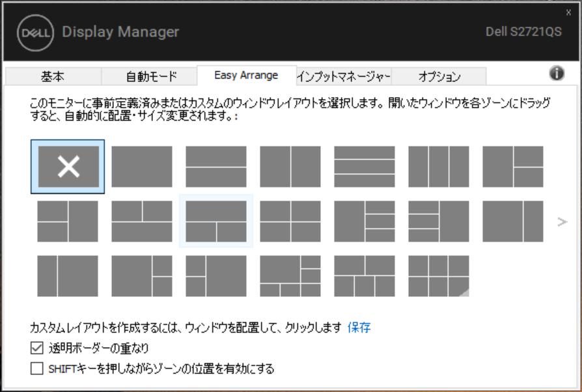Viewport: 582px width, 392px height.
Task: Pick the six-zone layout with large top-left zone
Action: [x=290, y=276]
